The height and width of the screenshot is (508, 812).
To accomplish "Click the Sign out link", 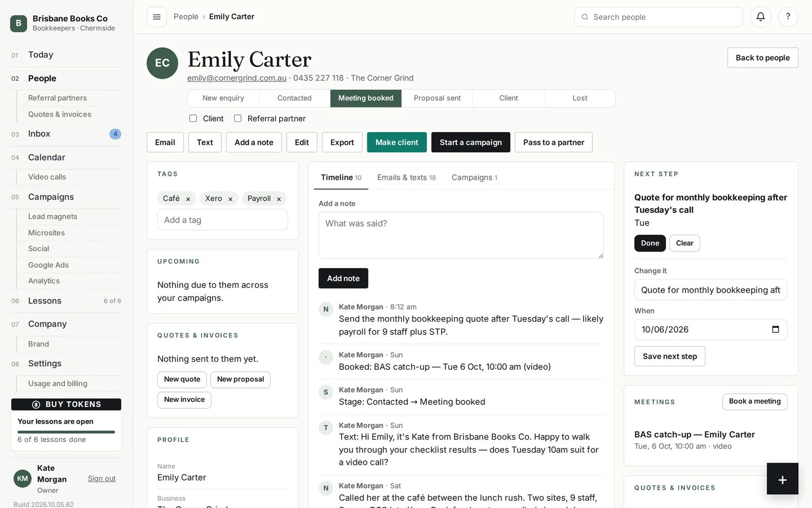I will 101,479.
